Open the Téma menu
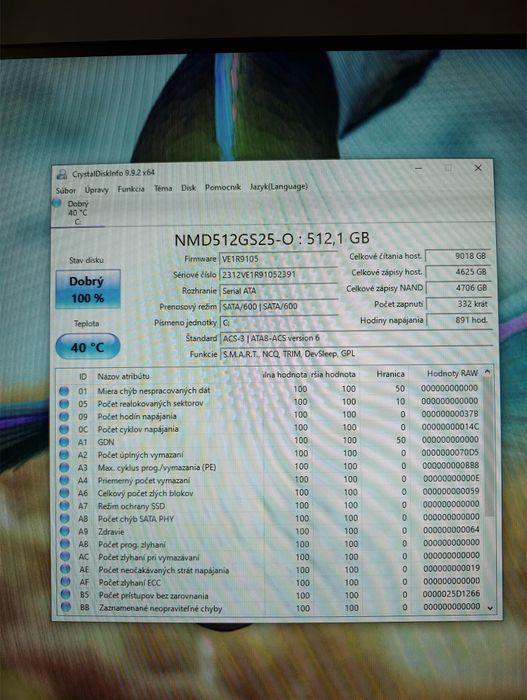This screenshot has width=527, height=700. pos(163,188)
